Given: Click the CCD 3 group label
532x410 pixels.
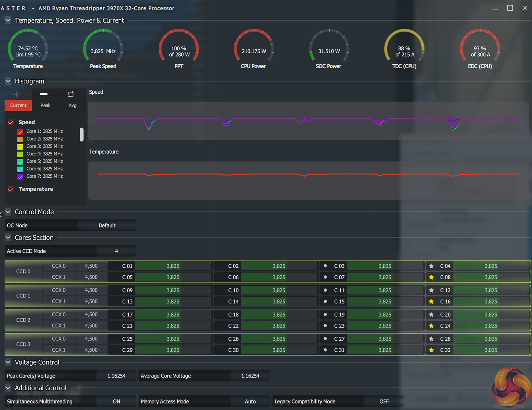Looking at the screenshot, I should tap(23, 344).
